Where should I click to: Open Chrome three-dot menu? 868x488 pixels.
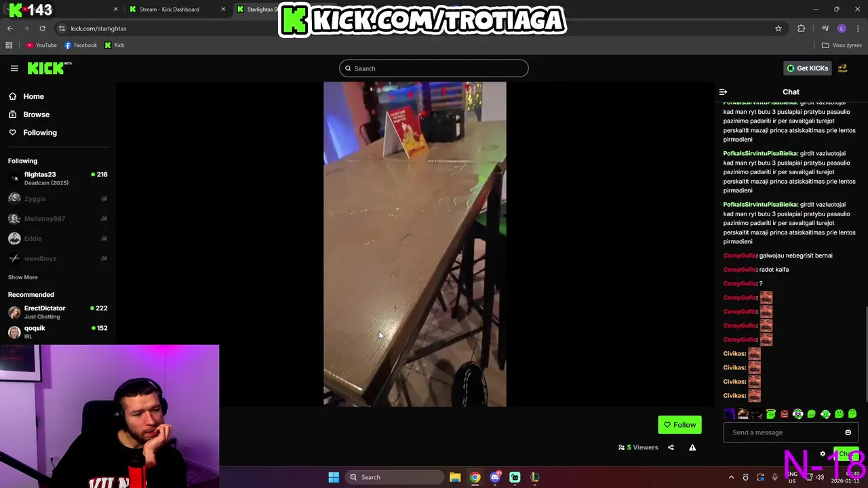(858, 28)
